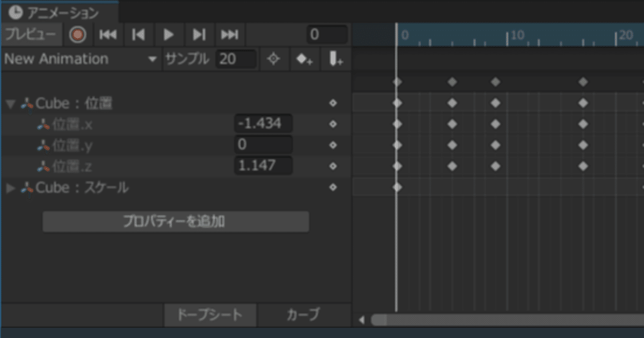644x338 pixels.
Task: Select the ドープシート tab
Action: (211, 316)
